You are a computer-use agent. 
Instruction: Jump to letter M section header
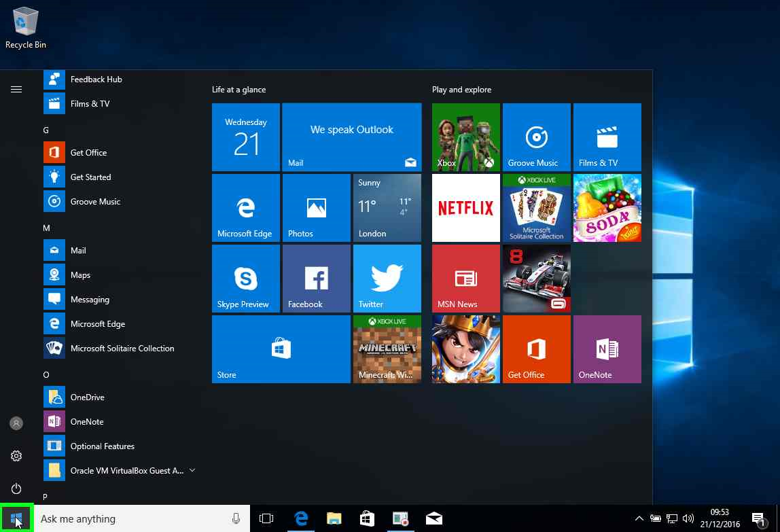click(46, 228)
